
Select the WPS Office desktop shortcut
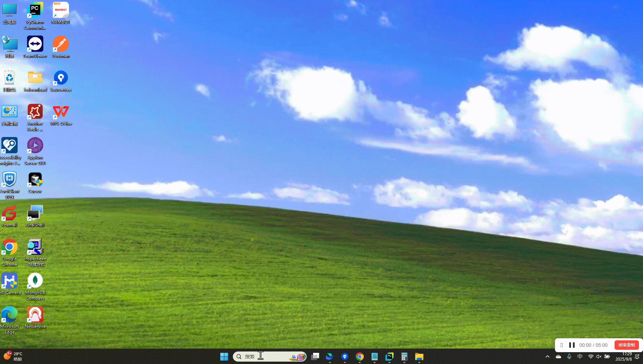pos(61,115)
